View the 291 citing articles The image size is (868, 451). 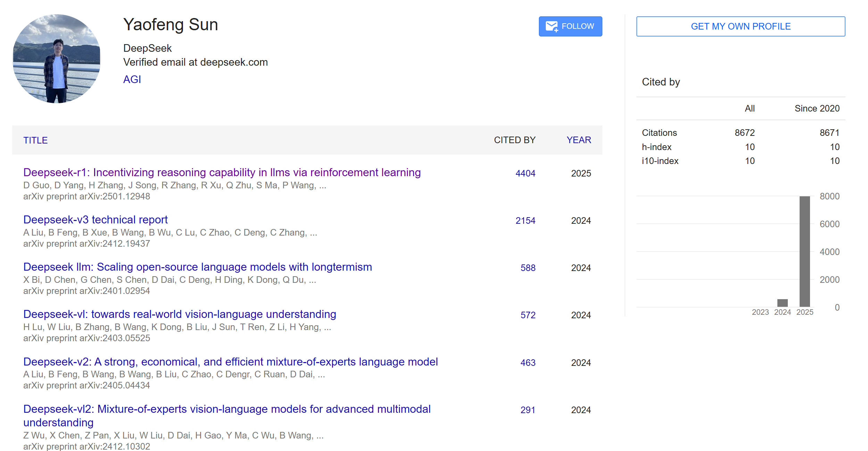pos(528,410)
